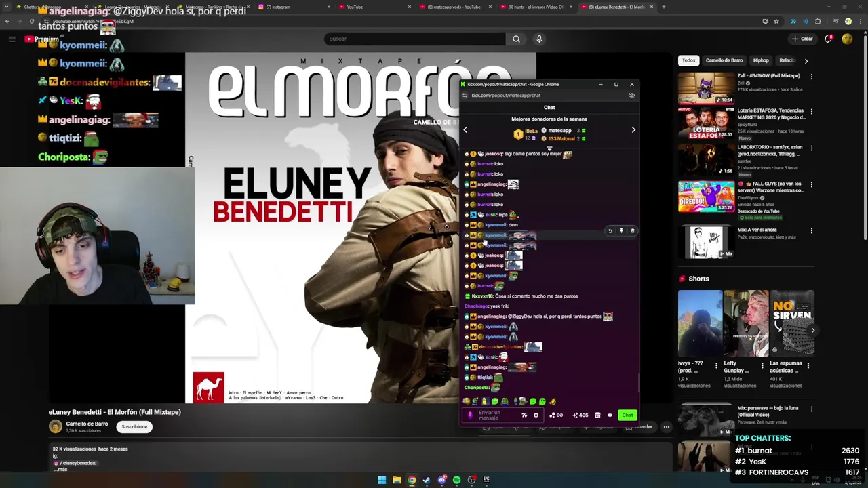The height and width of the screenshot is (488, 868).
Task: Click the Kick chat popup scrollbar
Action: point(639,383)
